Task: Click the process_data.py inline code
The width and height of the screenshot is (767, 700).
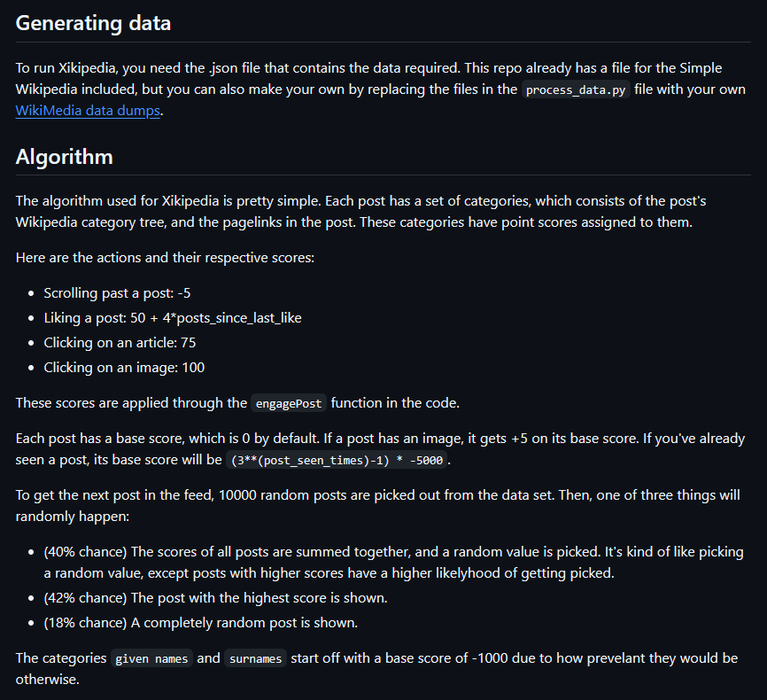Action: click(x=574, y=90)
